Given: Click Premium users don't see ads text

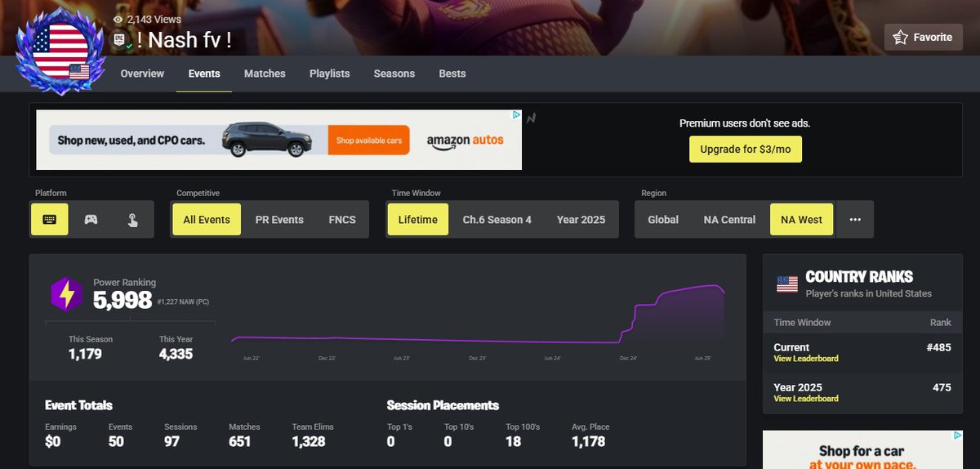Looking at the screenshot, I should pos(745,123).
